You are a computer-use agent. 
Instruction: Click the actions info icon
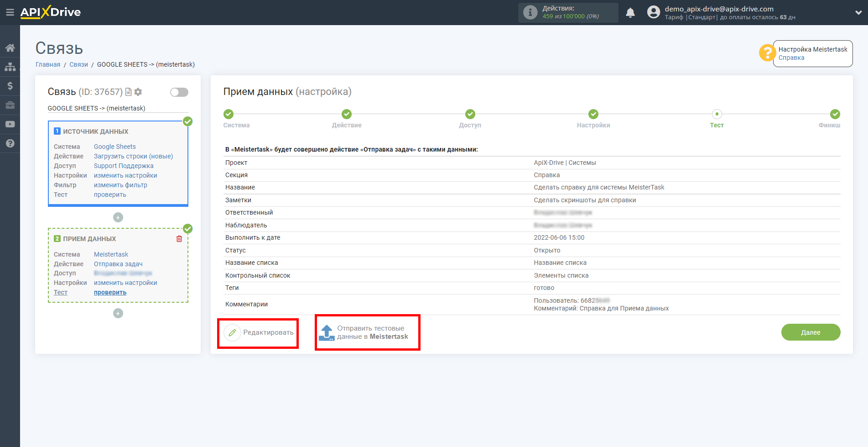[530, 12]
